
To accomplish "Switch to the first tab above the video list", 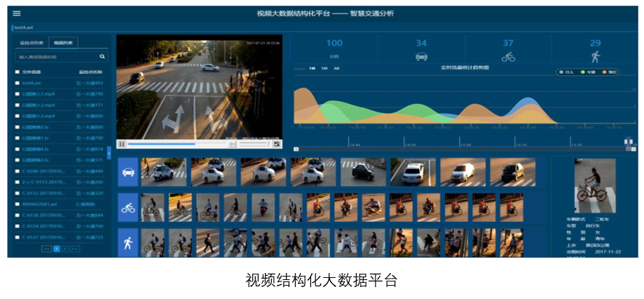I will click(x=31, y=43).
